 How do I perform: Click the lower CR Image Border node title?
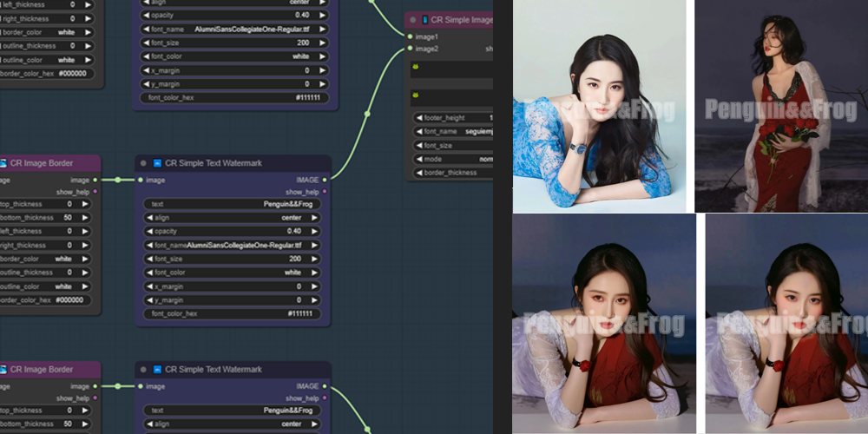(42, 369)
